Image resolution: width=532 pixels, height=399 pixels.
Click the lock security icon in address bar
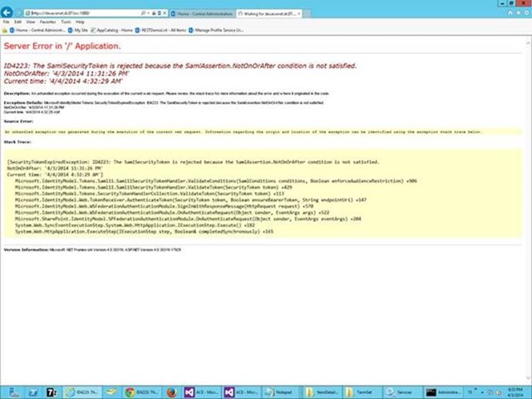154,13
